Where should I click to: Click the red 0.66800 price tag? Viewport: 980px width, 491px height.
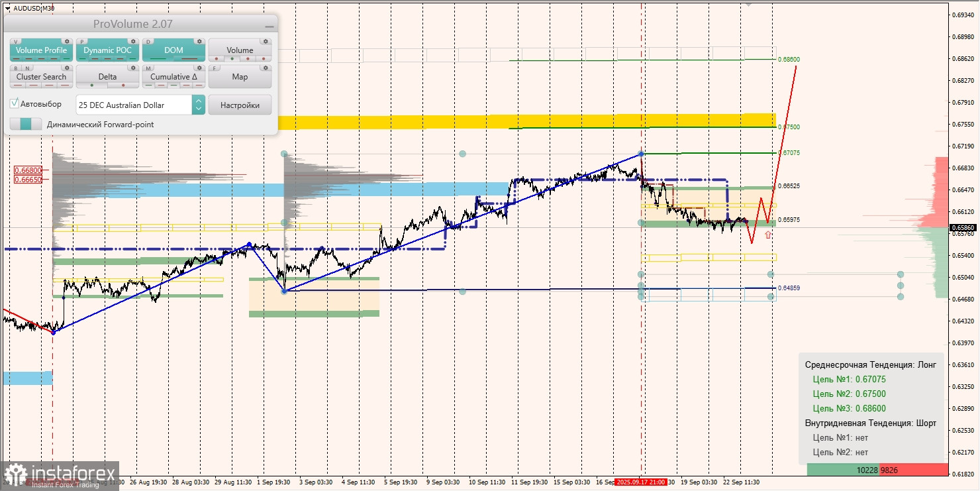[28, 170]
